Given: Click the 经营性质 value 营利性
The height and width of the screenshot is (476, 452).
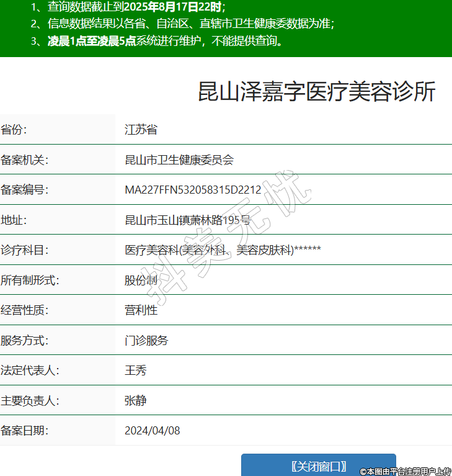Looking at the screenshot, I should point(141,310).
